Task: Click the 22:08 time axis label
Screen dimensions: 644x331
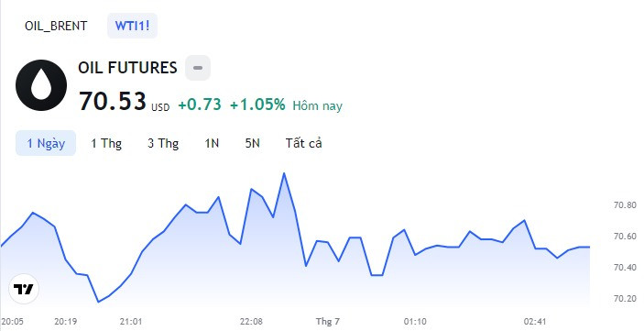Action: (251, 322)
